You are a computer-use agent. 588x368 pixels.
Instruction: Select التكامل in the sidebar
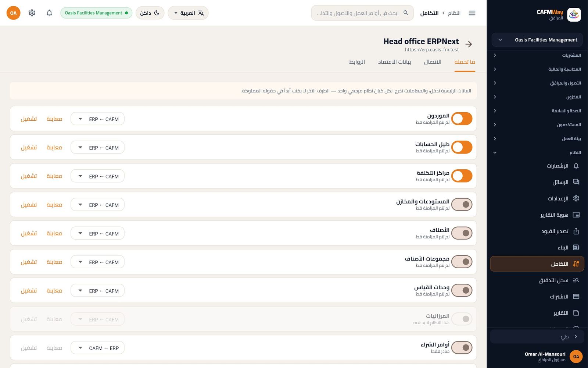[537, 264]
